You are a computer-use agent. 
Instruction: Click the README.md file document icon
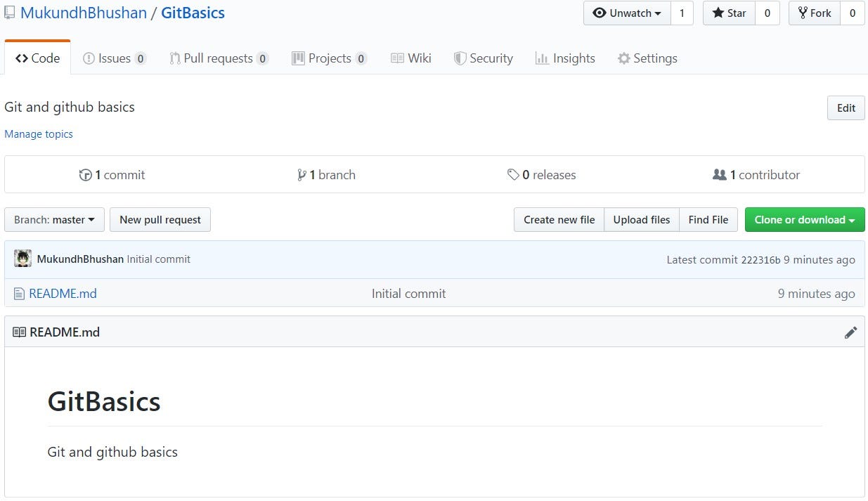19,294
